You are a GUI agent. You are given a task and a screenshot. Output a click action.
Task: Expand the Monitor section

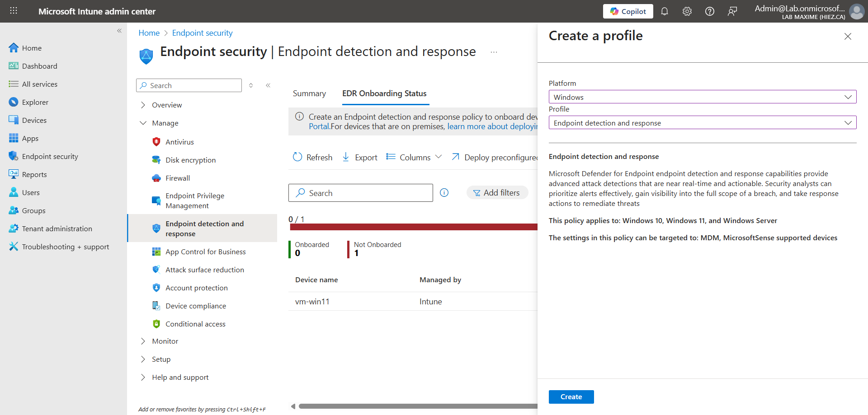143,341
